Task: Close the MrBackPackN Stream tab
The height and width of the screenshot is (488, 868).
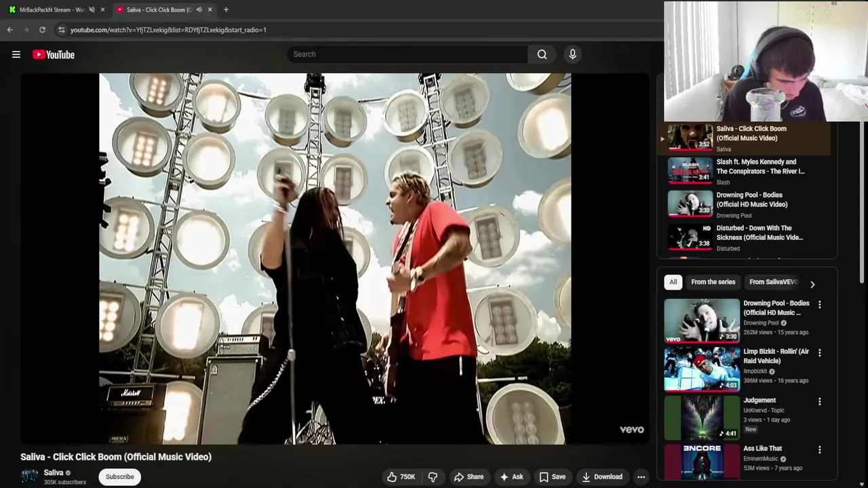Action: pos(102,9)
